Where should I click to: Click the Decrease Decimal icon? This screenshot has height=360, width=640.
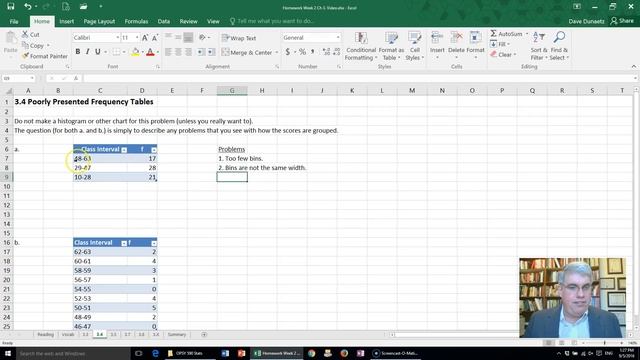click(x=336, y=52)
